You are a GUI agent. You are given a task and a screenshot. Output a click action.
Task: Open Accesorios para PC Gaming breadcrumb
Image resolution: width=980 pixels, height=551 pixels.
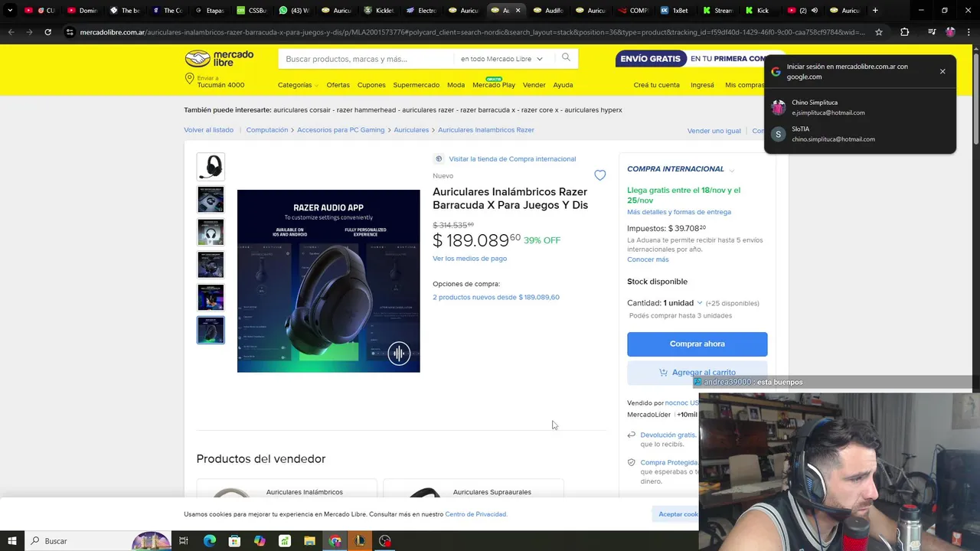point(341,130)
